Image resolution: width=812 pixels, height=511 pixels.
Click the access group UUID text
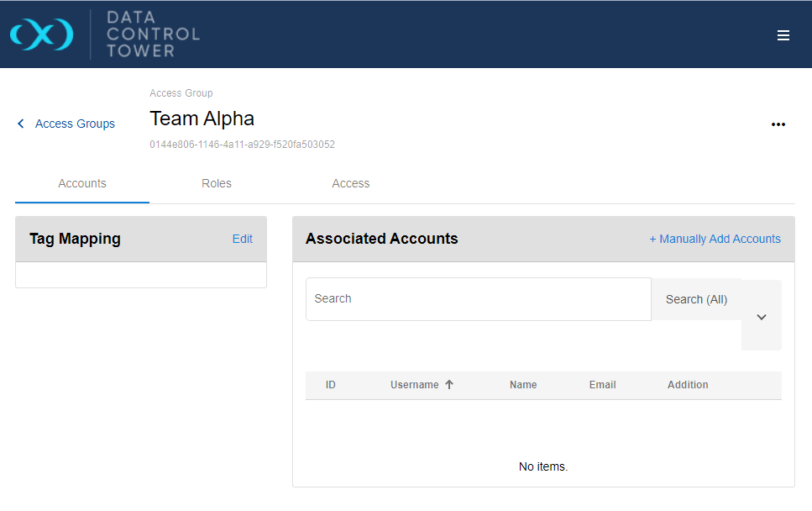[242, 145]
